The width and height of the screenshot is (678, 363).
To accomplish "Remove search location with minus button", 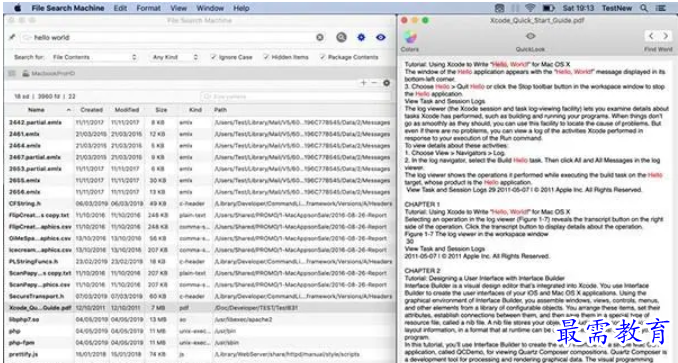I will [374, 83].
